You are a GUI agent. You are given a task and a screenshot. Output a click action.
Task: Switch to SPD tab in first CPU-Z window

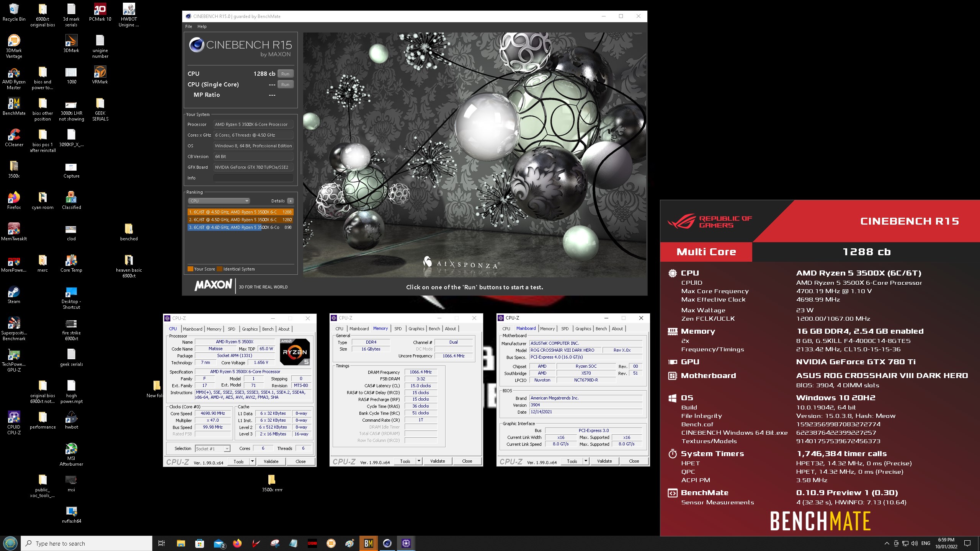pos(232,329)
